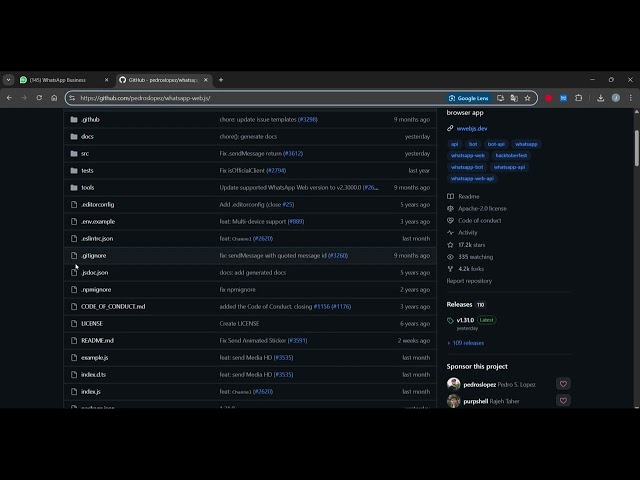Select the 'whatsapp-web-api' topic tag
Image resolution: width=640 pixels, height=480 pixels.
[x=472, y=178]
